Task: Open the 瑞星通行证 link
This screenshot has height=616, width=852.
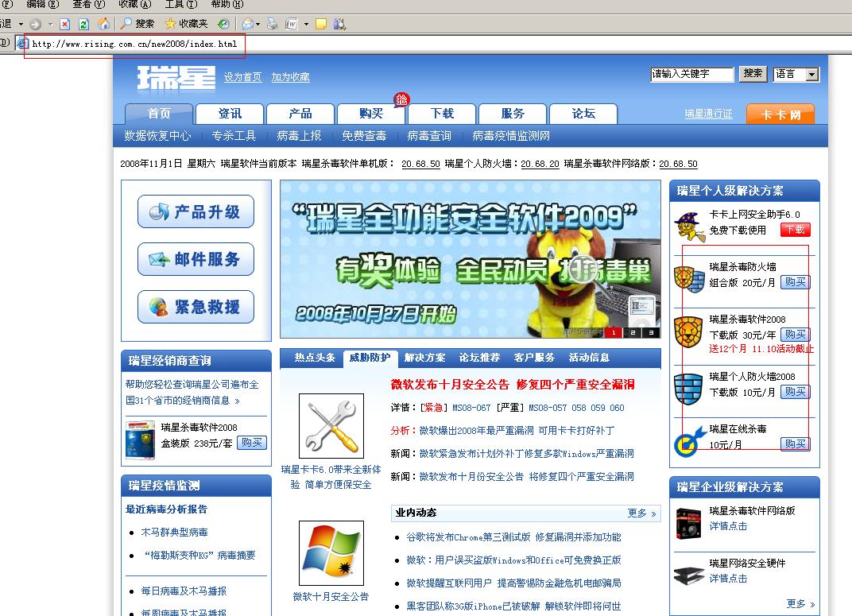Action: click(709, 114)
